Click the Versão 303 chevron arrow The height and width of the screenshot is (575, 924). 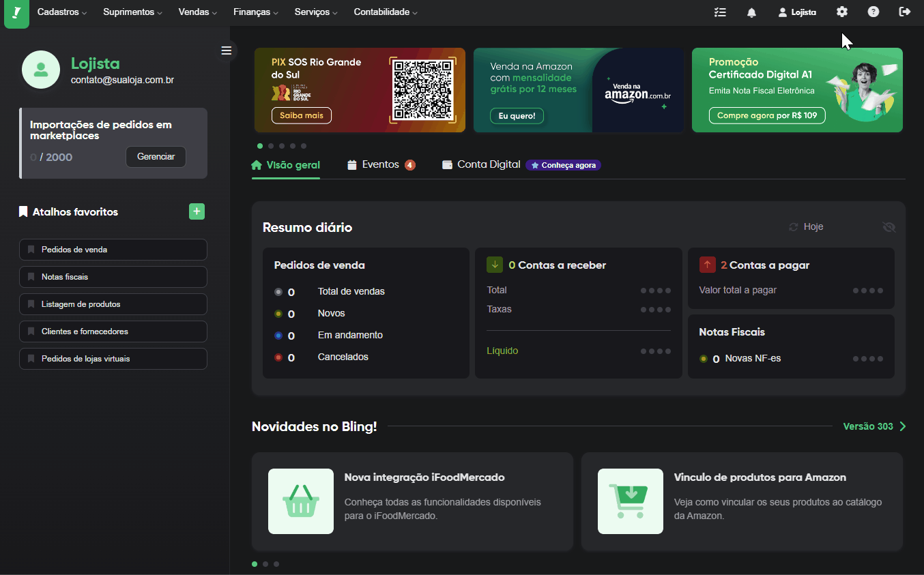coord(903,426)
